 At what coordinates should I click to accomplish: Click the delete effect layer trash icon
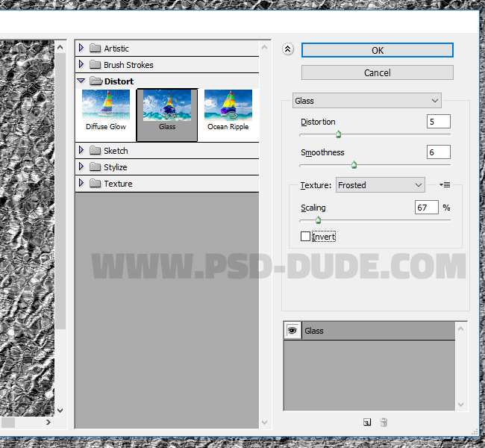(384, 422)
